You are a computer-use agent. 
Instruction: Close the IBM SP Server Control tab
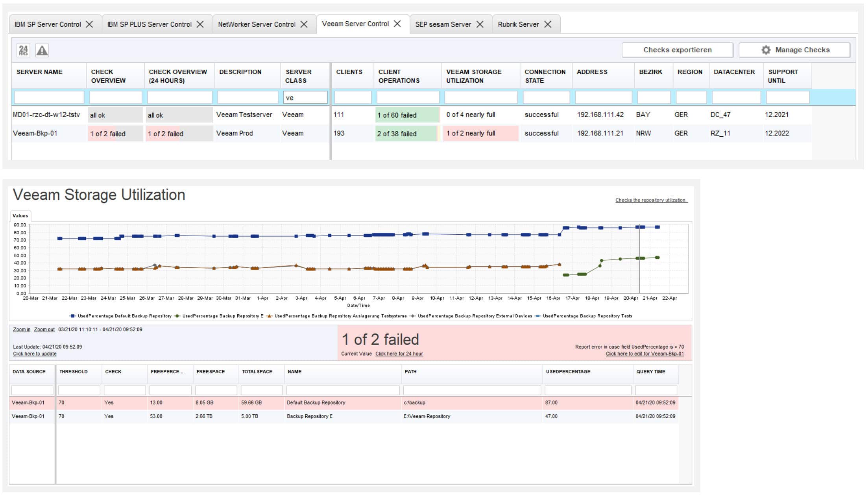tap(90, 24)
